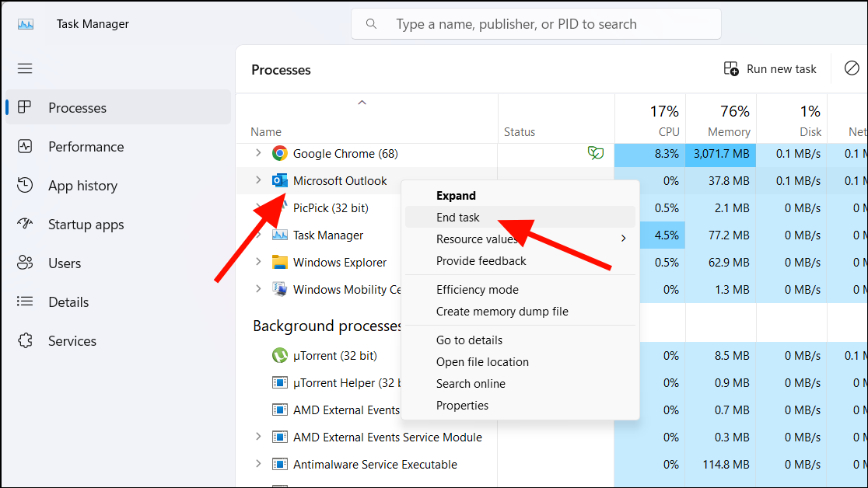Click the Windows Explorer folder icon
868x488 pixels.
pyautogui.click(x=280, y=262)
